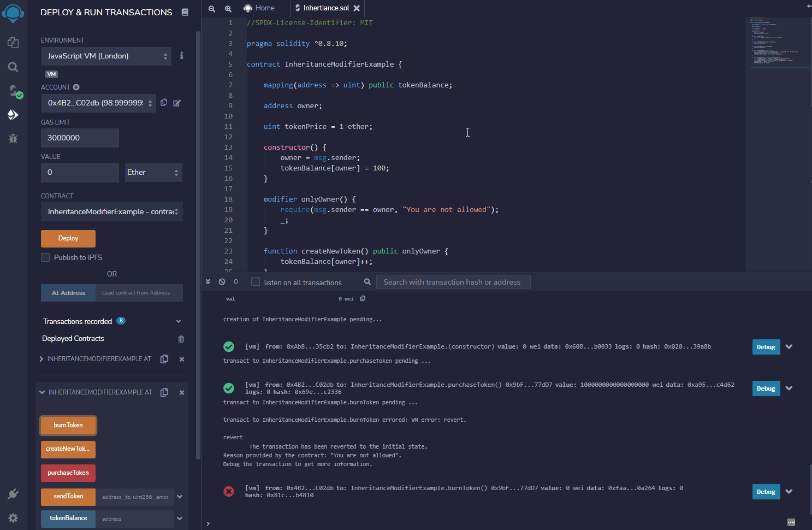Copy the val 0 wei value
Screen dimensions: 812x530
coord(363,298)
